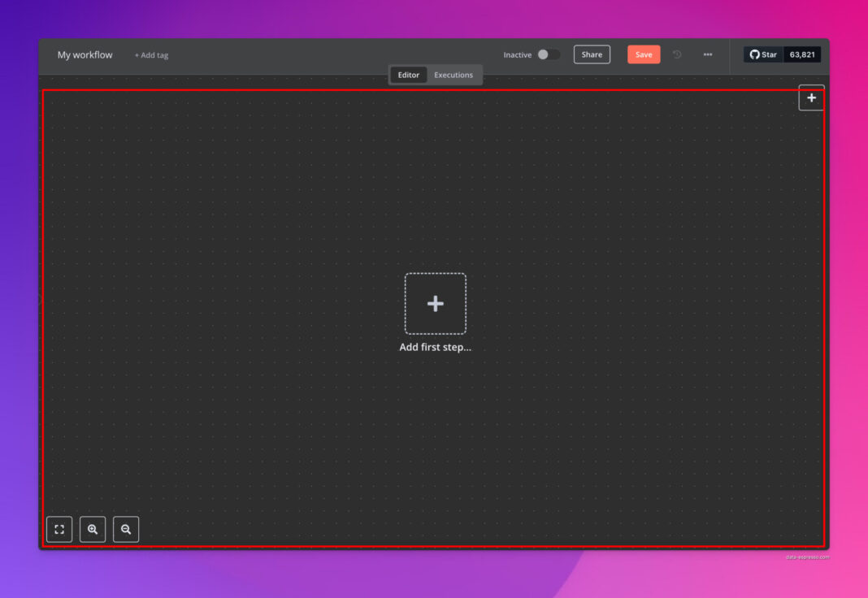This screenshot has width=868, height=598.
Task: Zoom out on the canvas
Action: 126,529
